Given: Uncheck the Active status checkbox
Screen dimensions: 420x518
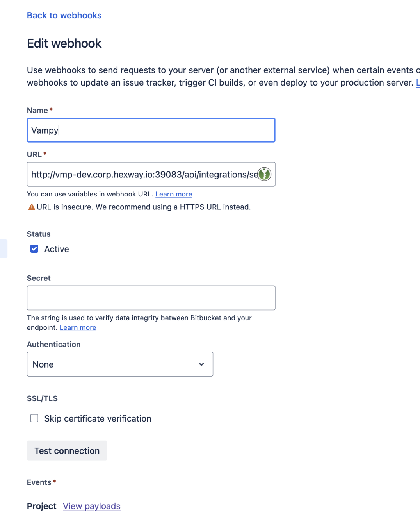Looking at the screenshot, I should (x=34, y=249).
